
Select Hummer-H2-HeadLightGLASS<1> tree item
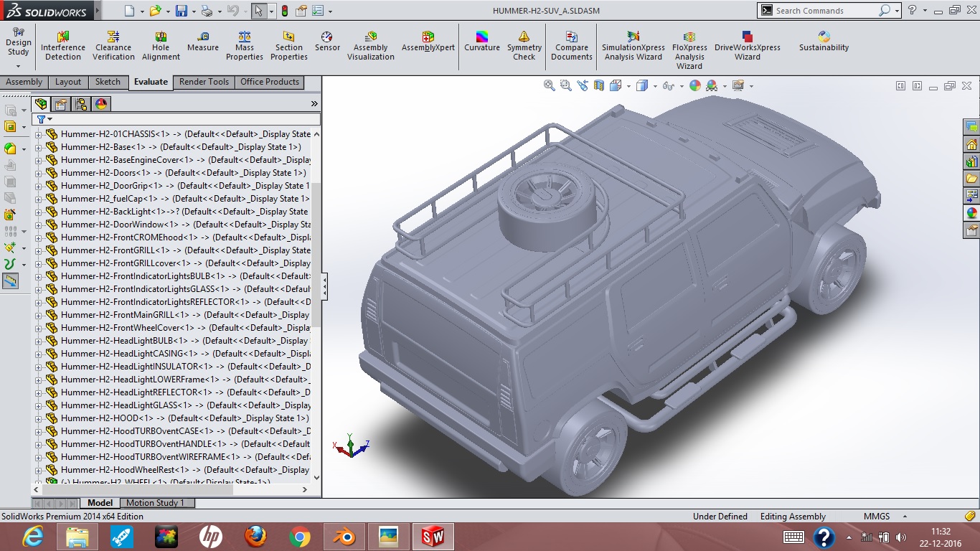click(186, 405)
